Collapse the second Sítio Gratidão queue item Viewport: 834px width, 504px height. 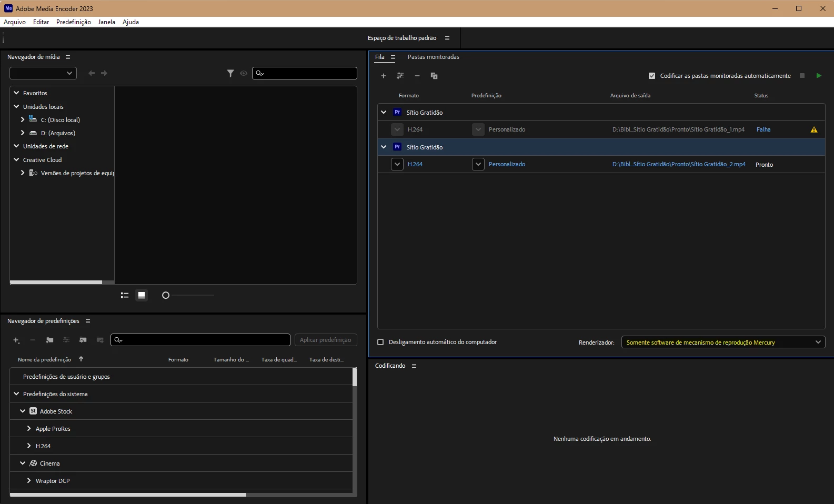(x=384, y=147)
